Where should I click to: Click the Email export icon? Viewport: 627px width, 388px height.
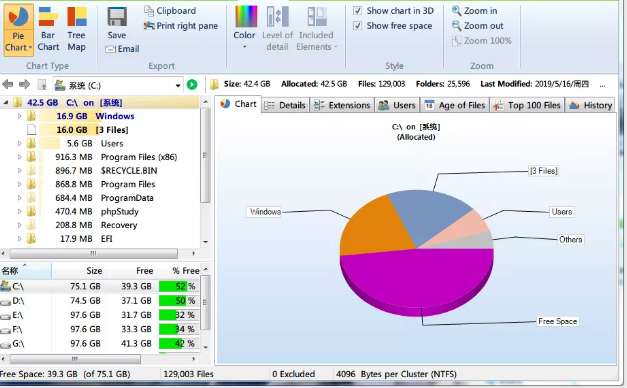pyautogui.click(x=110, y=49)
